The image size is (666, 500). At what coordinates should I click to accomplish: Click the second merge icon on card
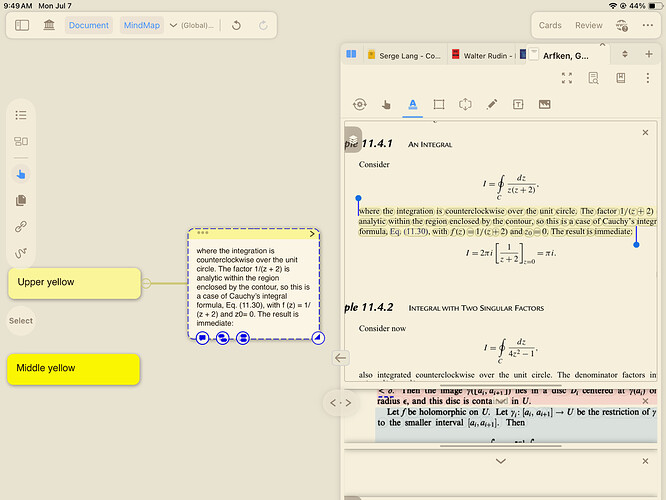[x=223, y=338]
